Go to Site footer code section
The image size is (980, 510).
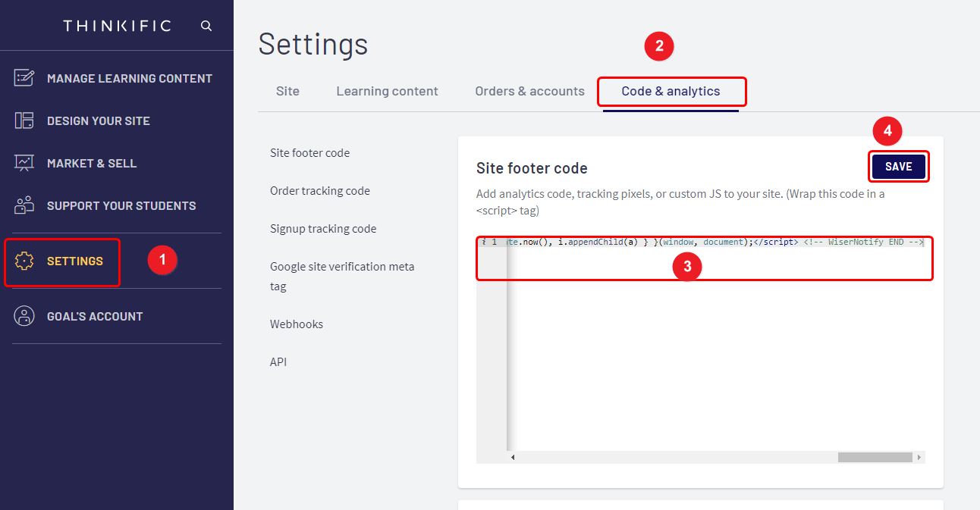point(309,153)
